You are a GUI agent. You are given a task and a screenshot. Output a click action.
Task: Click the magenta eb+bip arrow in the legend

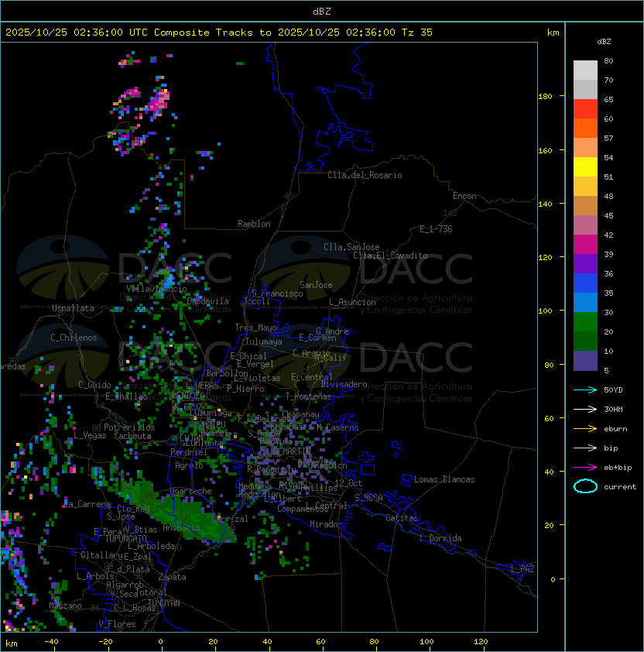tap(585, 468)
